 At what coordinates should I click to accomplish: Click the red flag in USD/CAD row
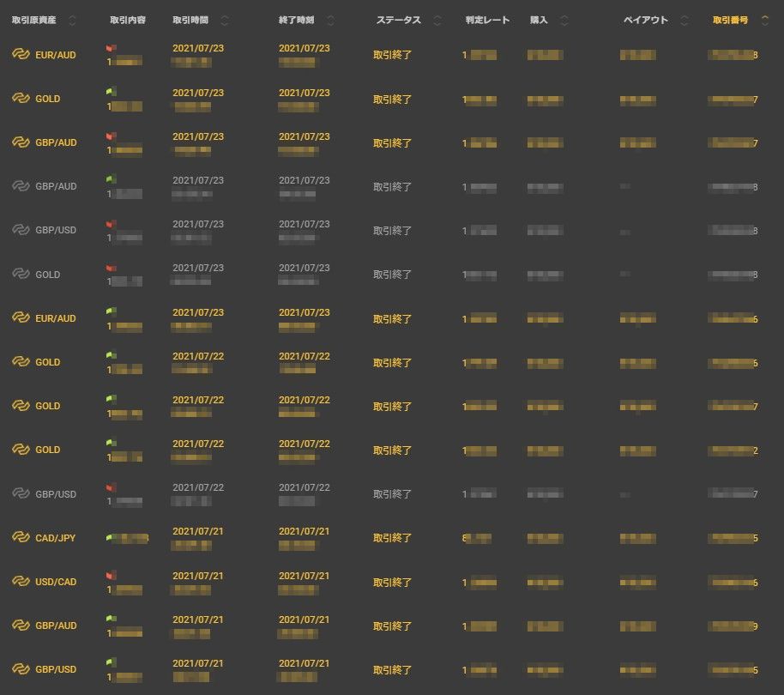(x=111, y=576)
